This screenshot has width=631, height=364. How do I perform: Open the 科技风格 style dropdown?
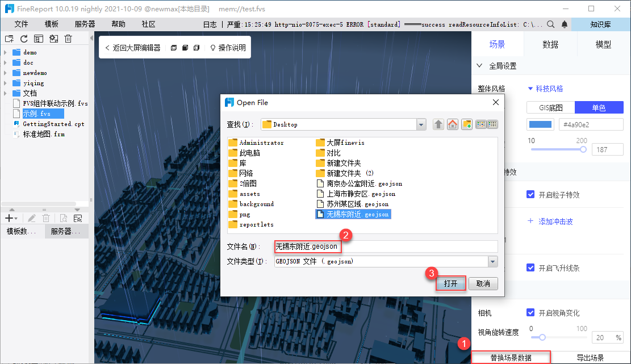(545, 89)
